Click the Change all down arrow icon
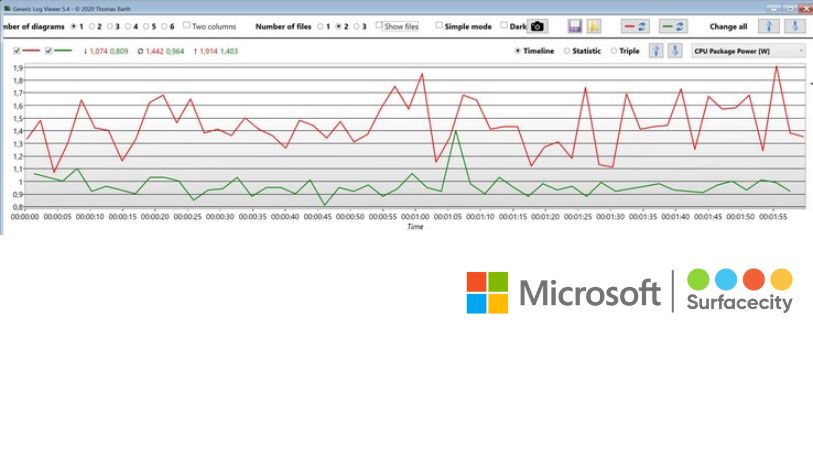This screenshot has width=813, height=469. point(795,26)
